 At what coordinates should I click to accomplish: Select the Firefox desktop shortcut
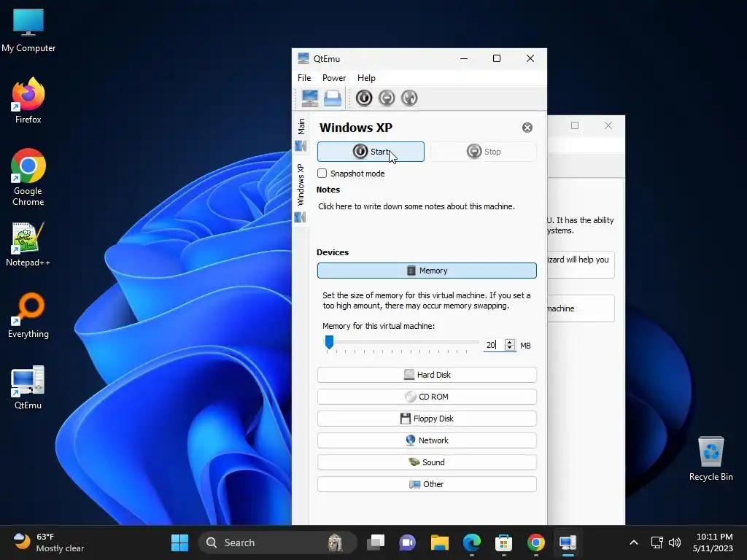pyautogui.click(x=28, y=101)
